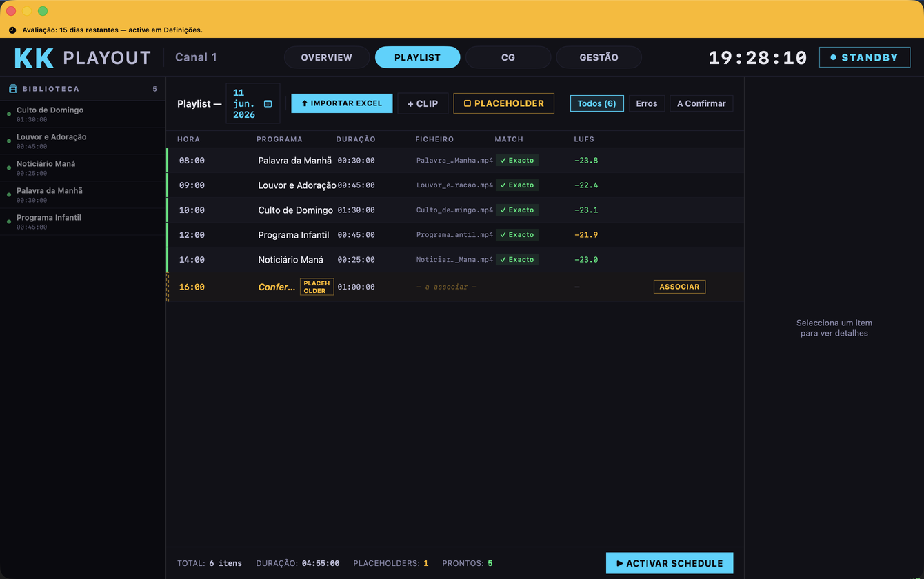Image resolution: width=924 pixels, height=579 pixels.
Task: Click the 19:28:10 clock display
Action: point(758,58)
